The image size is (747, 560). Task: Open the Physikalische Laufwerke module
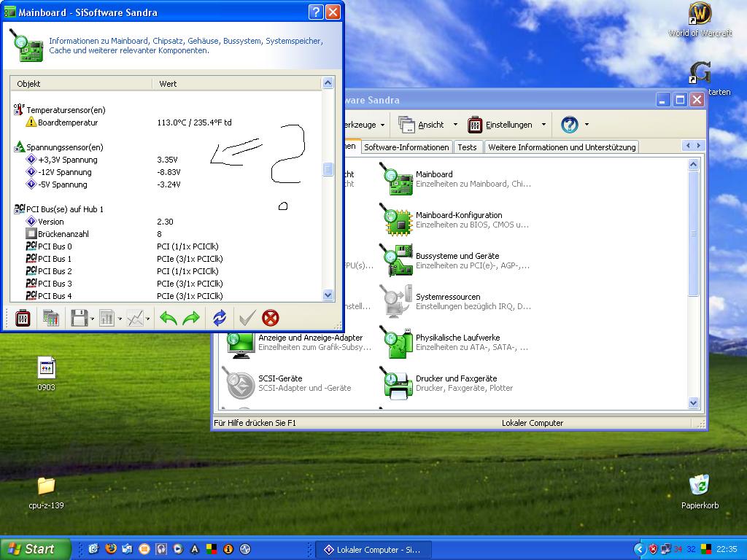396,343
